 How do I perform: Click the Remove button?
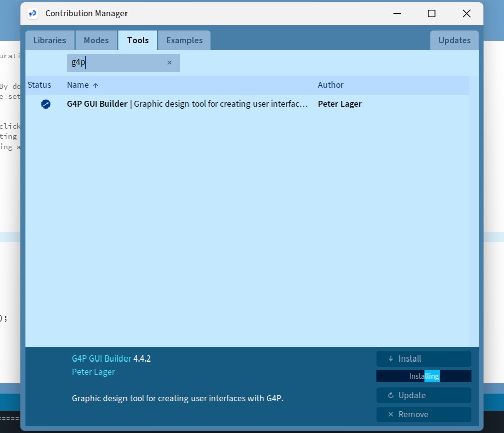[x=424, y=414]
